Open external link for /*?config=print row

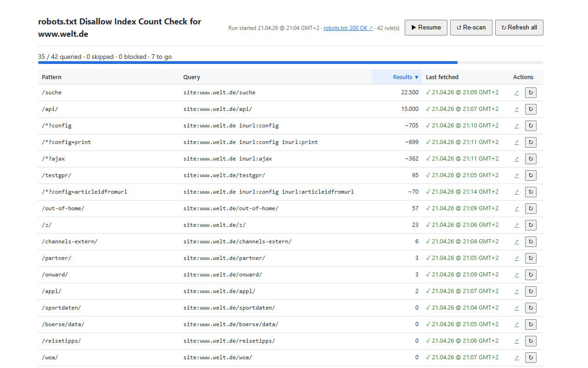[517, 143]
